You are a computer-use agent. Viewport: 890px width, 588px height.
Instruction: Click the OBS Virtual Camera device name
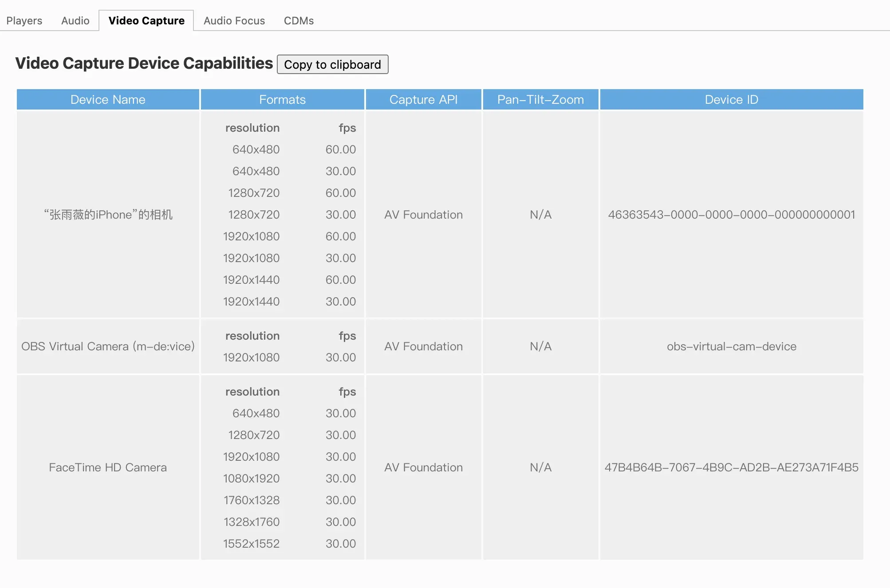pyautogui.click(x=108, y=346)
